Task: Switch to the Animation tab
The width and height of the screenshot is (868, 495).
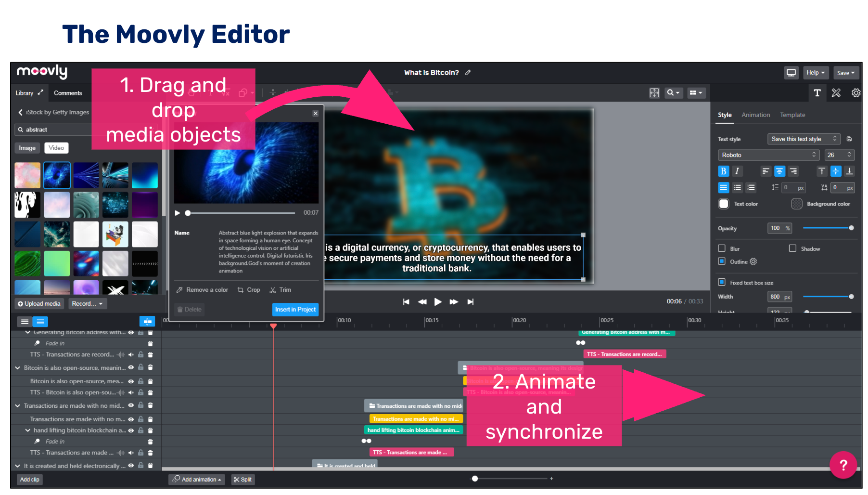Action: click(755, 115)
